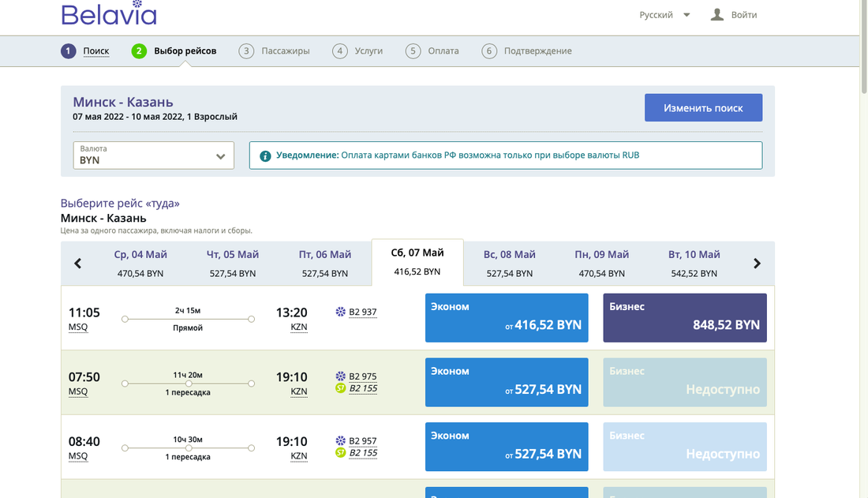Choose Бизнес fare for 848,52 BYN
Image resolution: width=868 pixels, height=498 pixels.
point(684,318)
